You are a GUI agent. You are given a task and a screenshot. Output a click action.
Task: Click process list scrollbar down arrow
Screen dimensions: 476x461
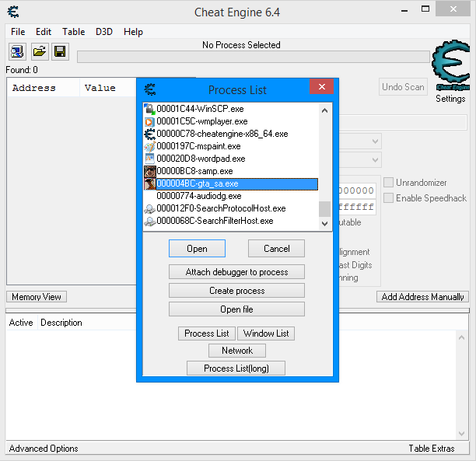click(x=324, y=224)
